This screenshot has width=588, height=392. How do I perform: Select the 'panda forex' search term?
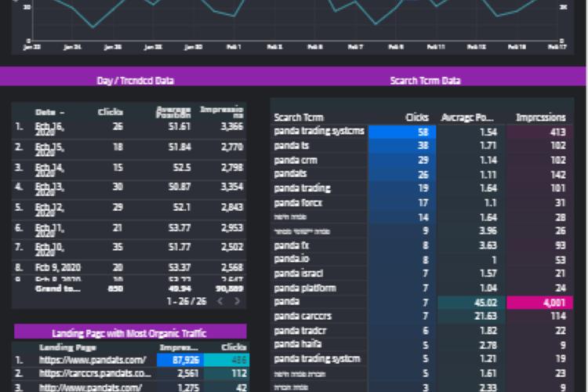[x=298, y=203]
